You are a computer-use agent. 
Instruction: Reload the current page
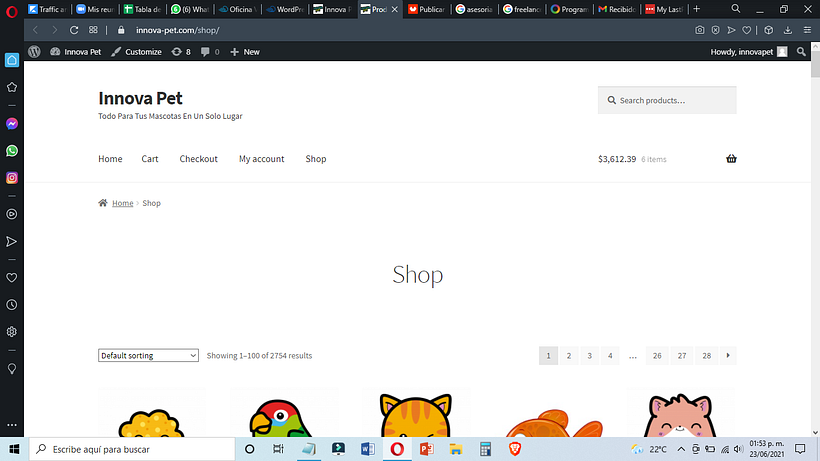pyautogui.click(x=74, y=30)
